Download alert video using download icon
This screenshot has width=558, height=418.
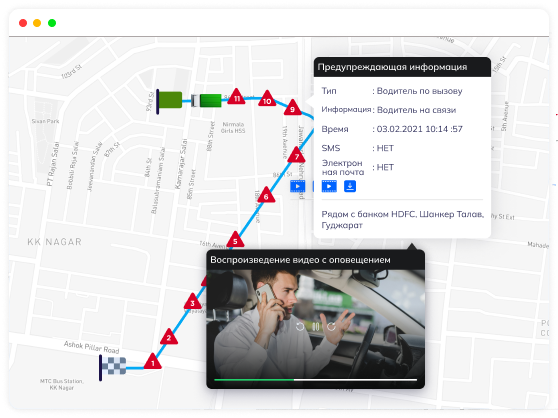pos(350,186)
